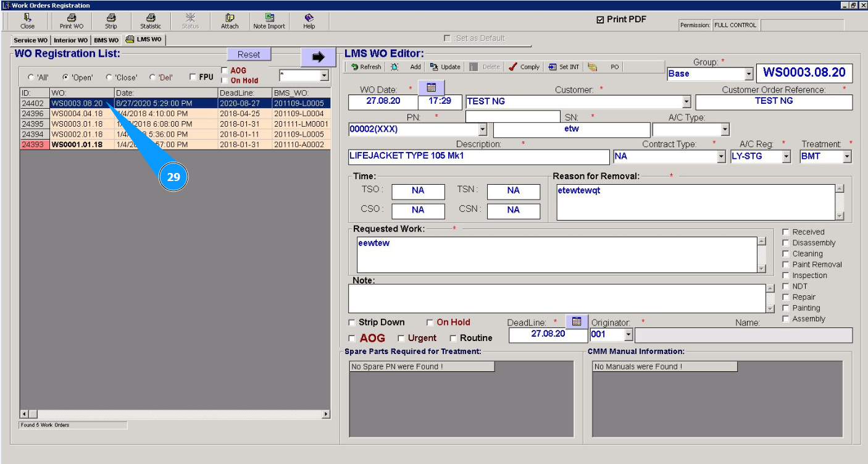Check the Urgent checkbox
Screen dimensions: 868x464
click(401, 339)
